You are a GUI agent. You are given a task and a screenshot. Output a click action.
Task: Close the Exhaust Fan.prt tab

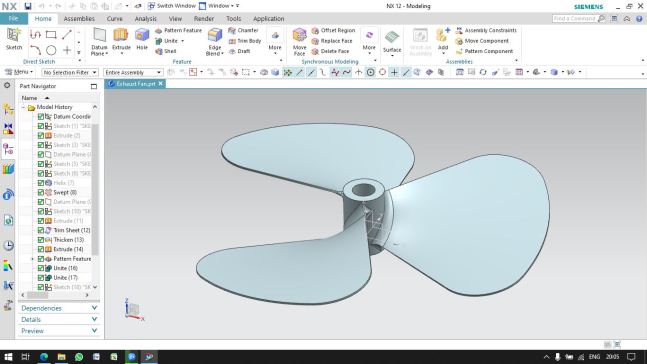click(161, 84)
